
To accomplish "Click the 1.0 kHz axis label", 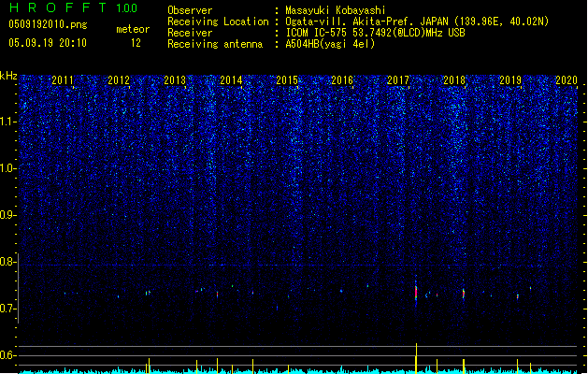I will click(7, 168).
